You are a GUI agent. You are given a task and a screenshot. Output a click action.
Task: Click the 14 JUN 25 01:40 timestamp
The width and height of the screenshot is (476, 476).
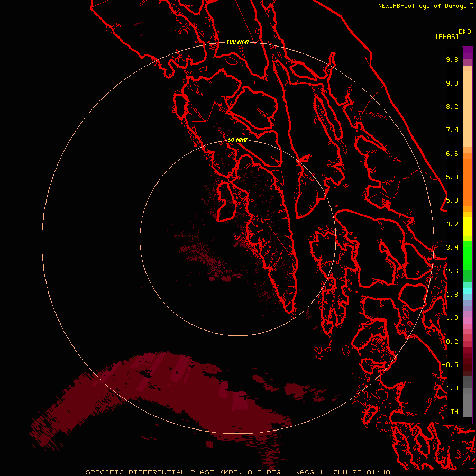(x=354, y=472)
